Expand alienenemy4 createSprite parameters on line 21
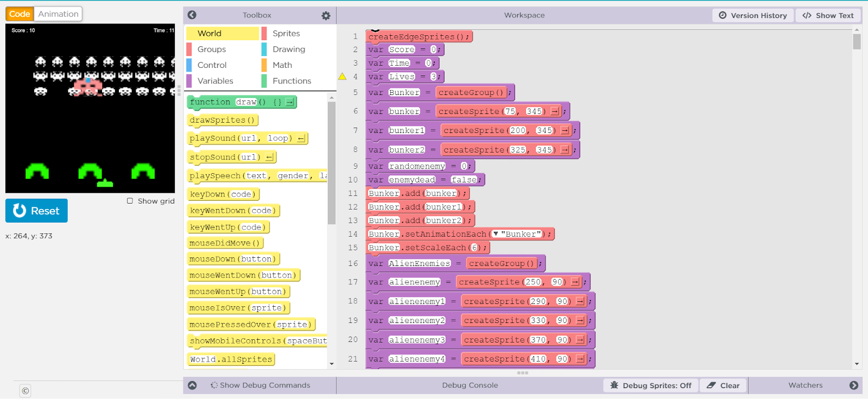This screenshot has height=399, width=868. click(x=580, y=359)
